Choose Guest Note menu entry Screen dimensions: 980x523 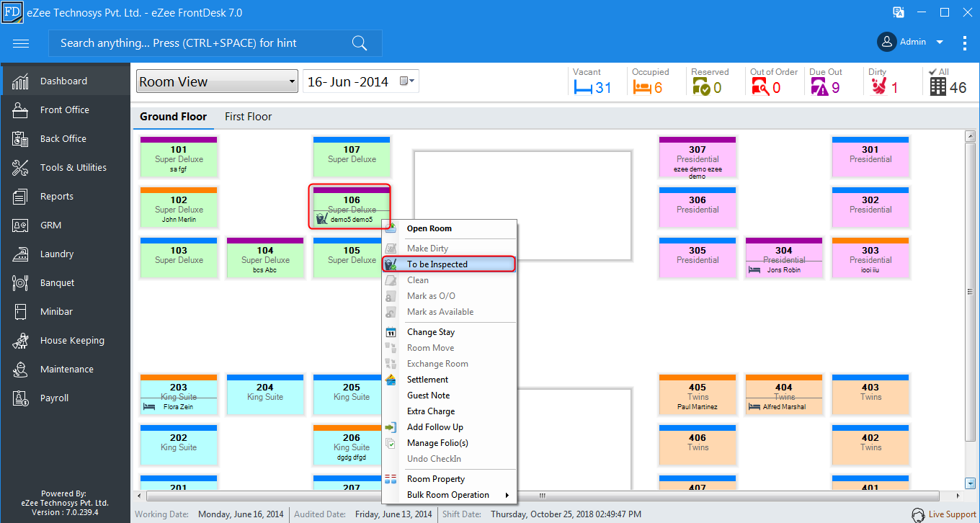coord(449,395)
